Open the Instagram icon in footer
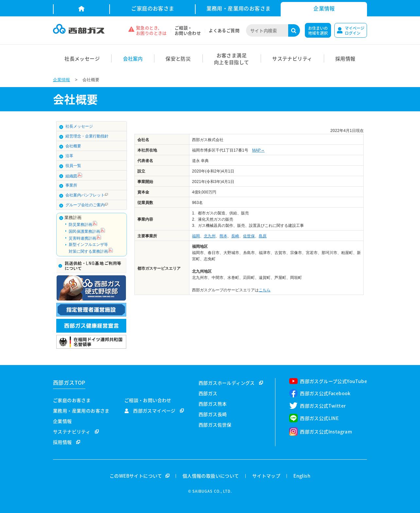 pyautogui.click(x=293, y=431)
